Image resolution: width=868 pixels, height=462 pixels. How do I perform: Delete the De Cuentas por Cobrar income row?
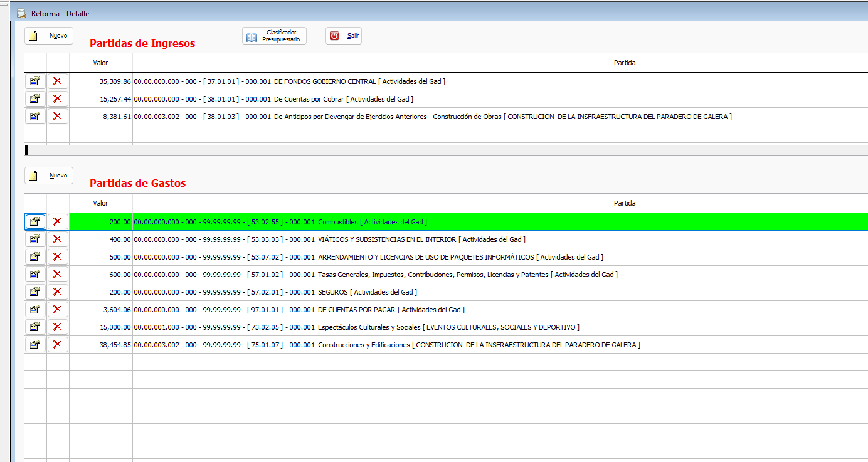click(x=58, y=99)
